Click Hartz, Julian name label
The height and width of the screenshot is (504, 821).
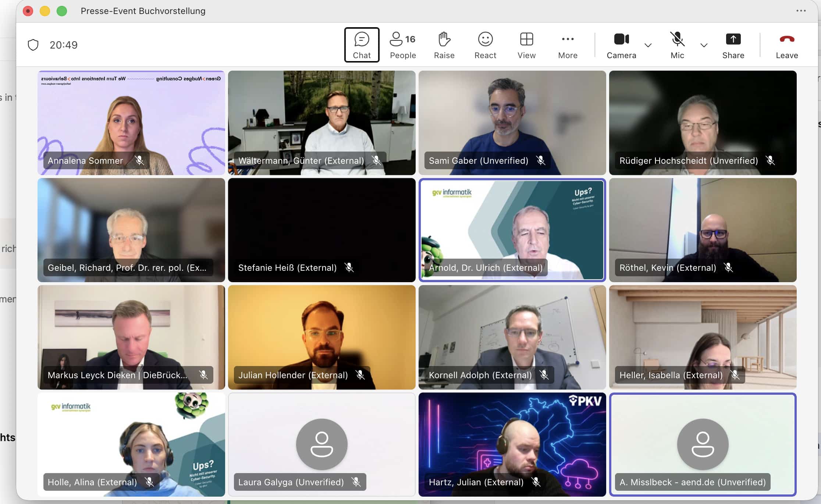[x=476, y=482]
